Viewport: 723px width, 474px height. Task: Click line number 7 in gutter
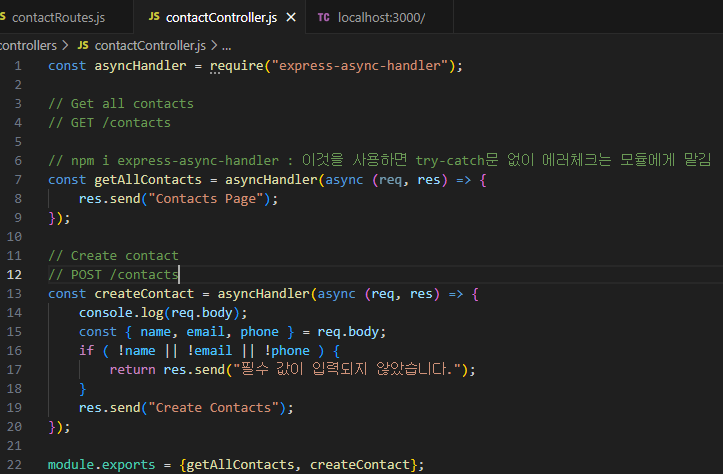tap(18, 180)
